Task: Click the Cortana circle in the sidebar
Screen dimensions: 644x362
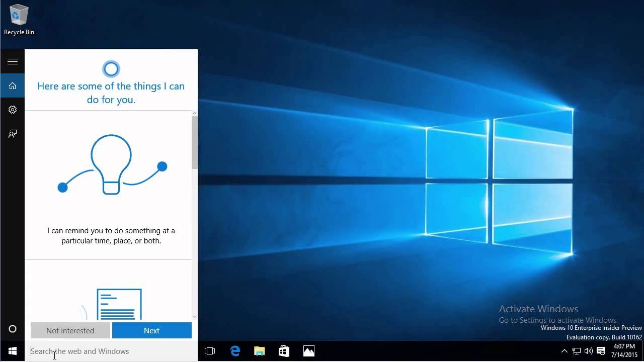Action: 13,329
